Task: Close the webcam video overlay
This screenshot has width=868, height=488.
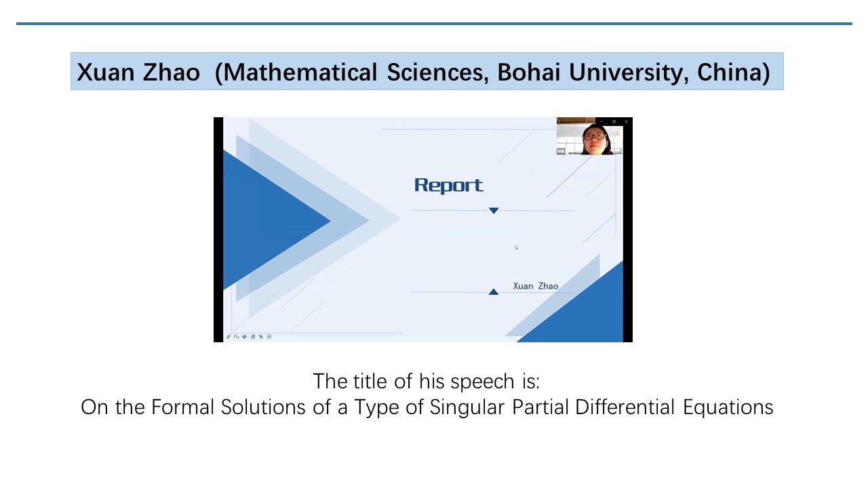Action: [627, 121]
